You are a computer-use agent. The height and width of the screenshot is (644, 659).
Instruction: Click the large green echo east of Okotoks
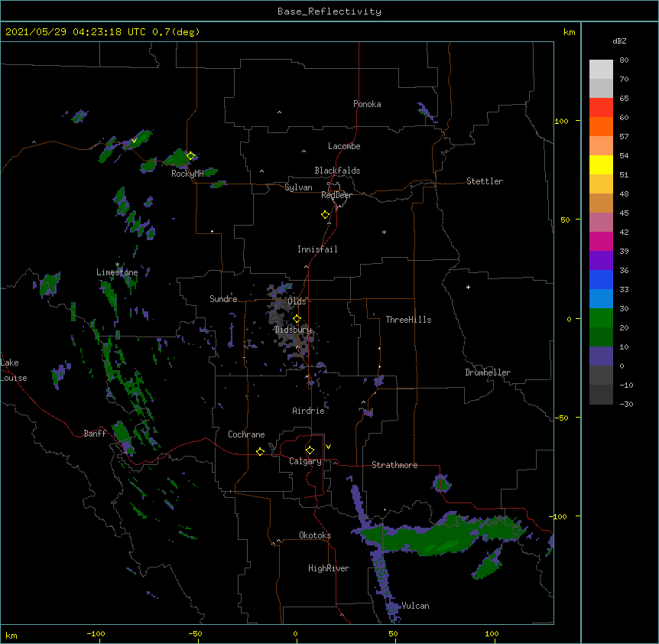[x=441, y=535]
